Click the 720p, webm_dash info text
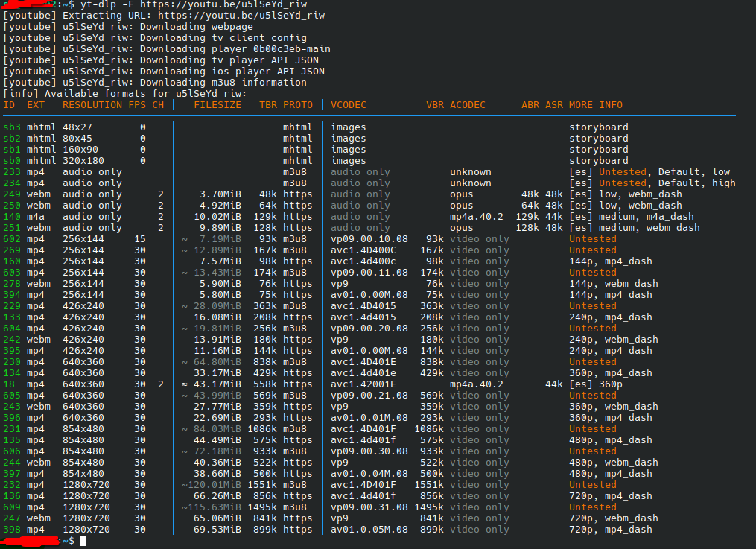 (614, 518)
